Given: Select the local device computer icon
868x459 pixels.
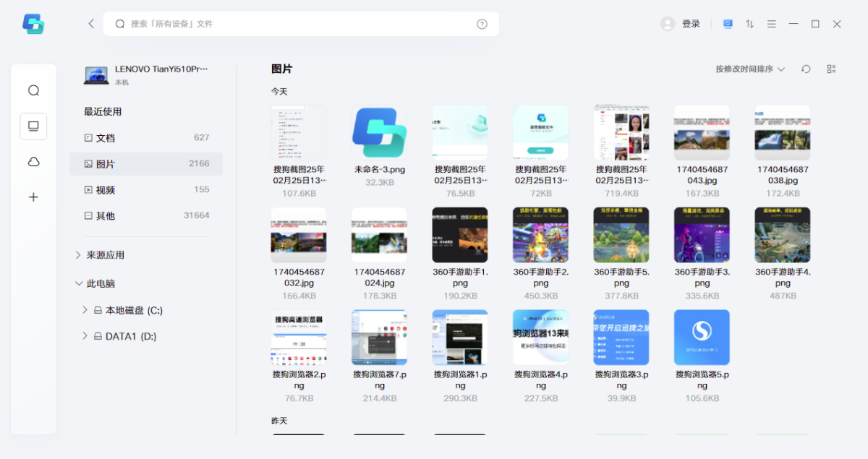Looking at the screenshot, I should coord(33,126).
